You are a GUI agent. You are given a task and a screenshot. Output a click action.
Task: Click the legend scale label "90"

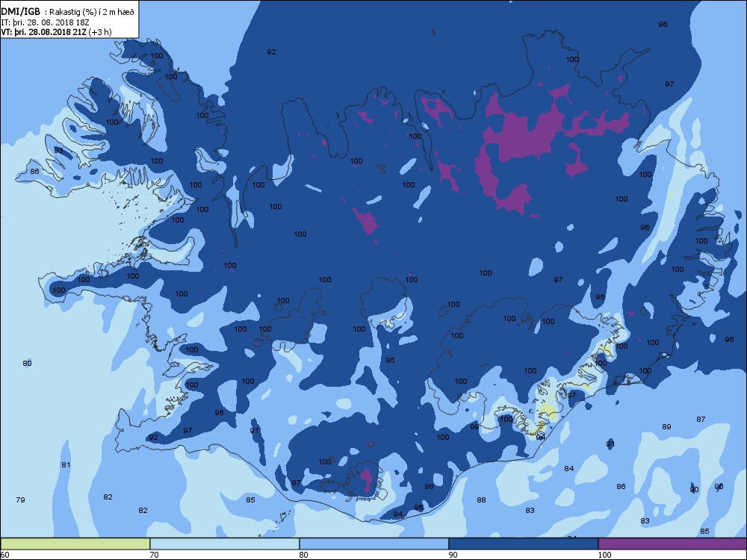[x=453, y=555]
